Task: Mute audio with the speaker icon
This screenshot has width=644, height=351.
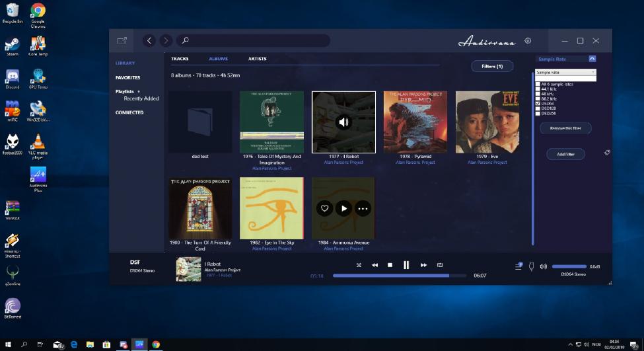Action: click(544, 266)
